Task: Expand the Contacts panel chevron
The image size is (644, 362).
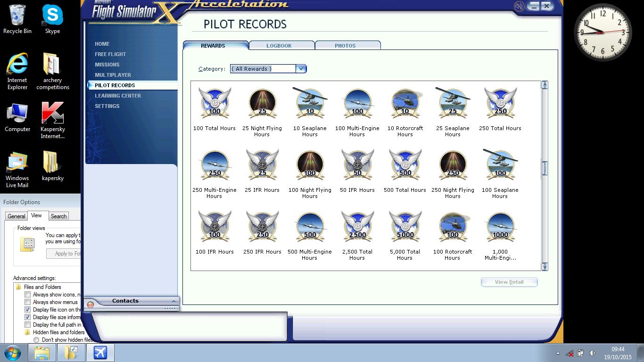Action: click(173, 301)
